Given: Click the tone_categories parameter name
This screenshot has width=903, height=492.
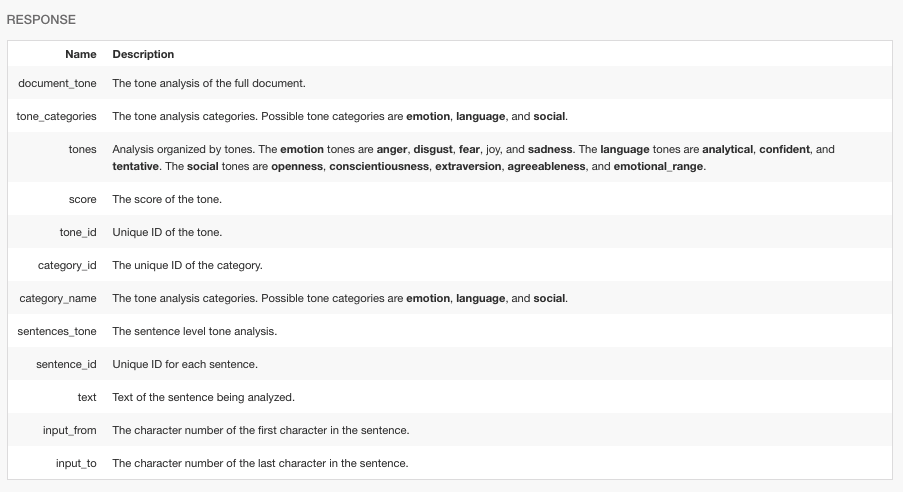Looking at the screenshot, I should [56, 116].
